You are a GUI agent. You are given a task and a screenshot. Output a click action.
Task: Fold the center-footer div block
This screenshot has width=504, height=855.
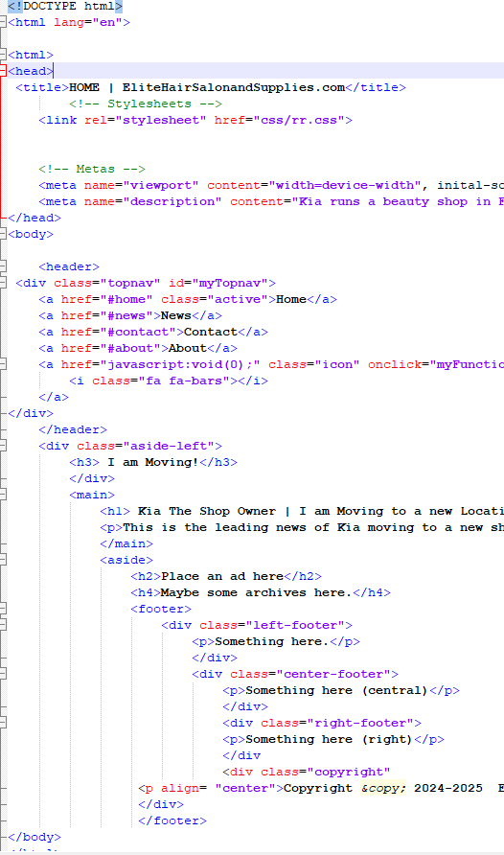(3, 674)
